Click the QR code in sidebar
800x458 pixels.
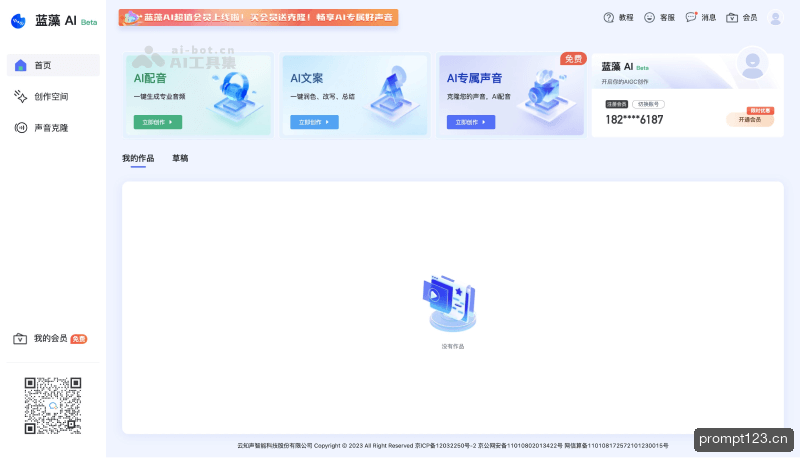(x=53, y=406)
